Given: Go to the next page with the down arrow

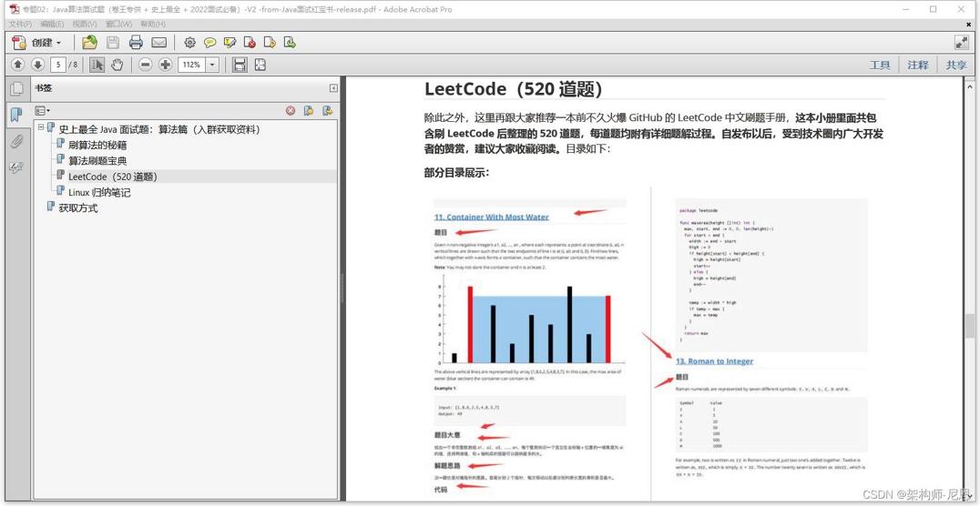Looking at the screenshot, I should click(37, 65).
